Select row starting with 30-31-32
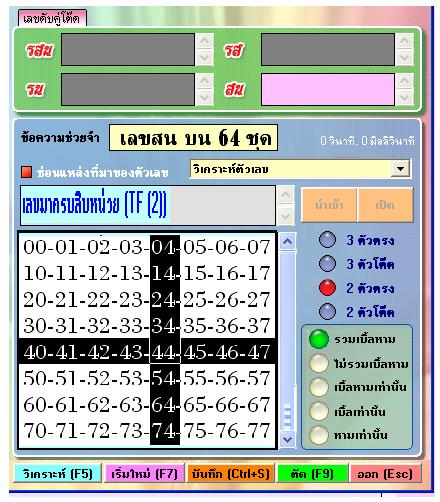The image size is (440, 502). click(x=147, y=325)
